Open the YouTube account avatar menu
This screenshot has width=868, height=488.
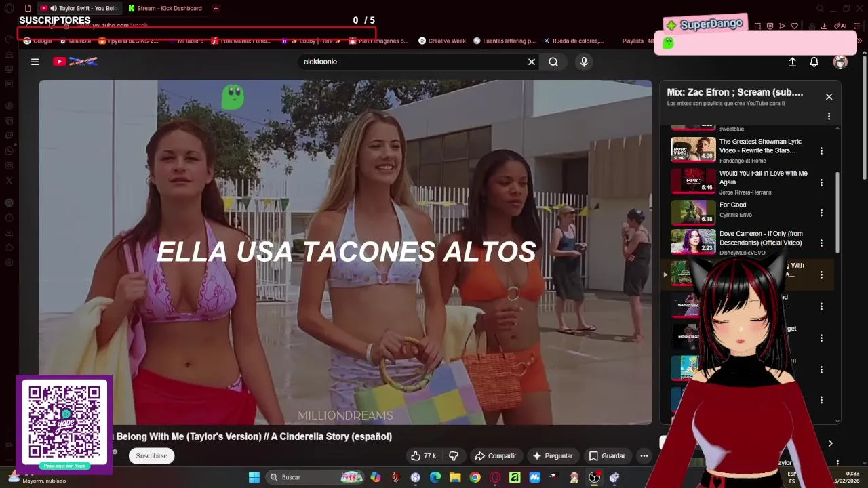840,62
